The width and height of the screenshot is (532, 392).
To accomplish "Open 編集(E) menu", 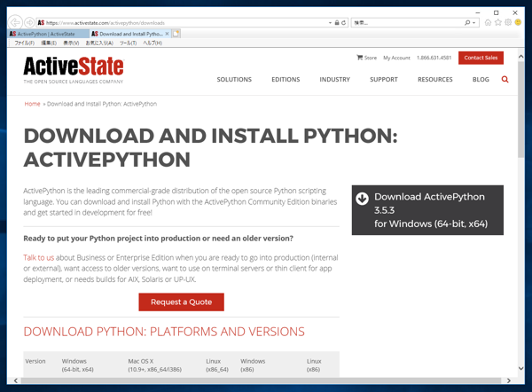I will 49,43.
